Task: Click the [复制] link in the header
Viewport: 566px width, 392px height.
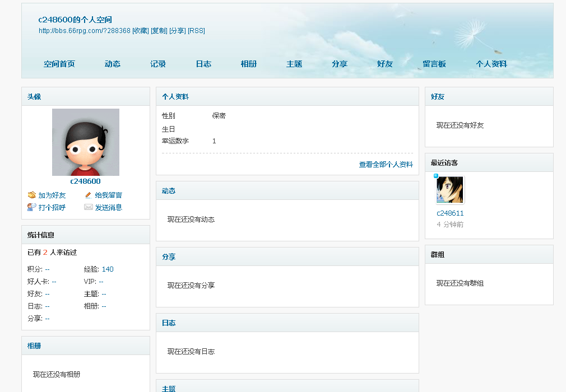Action: [159, 31]
